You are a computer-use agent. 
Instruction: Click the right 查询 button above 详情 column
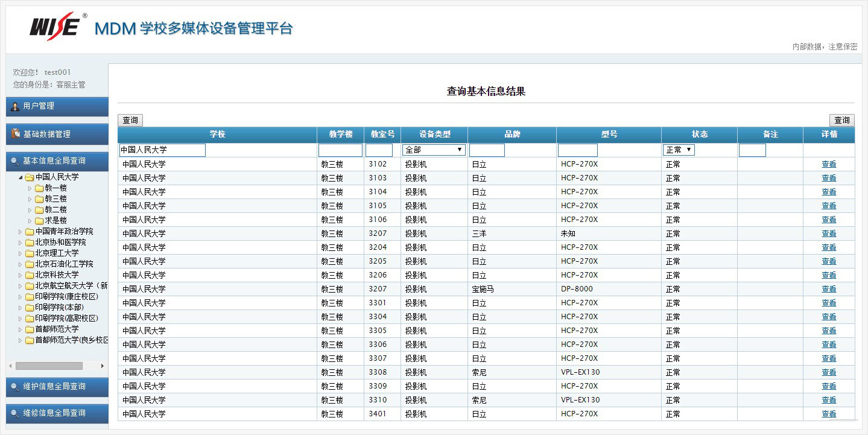(842, 120)
